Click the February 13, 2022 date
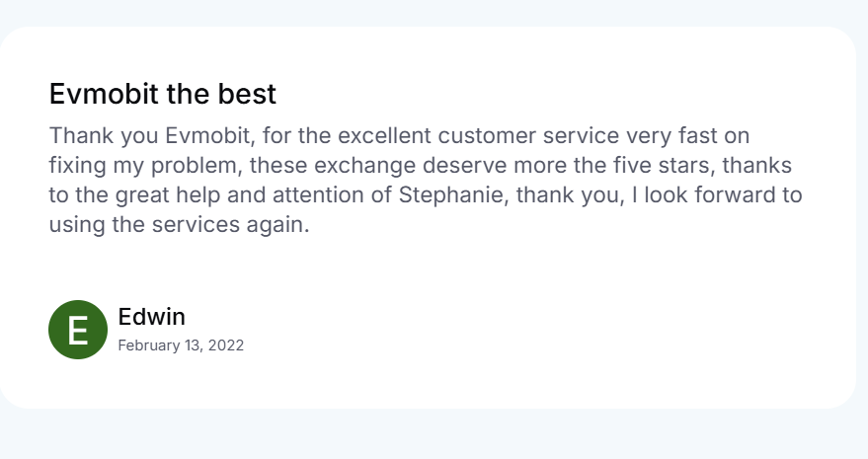Viewport: 868px width, 459px height. tap(181, 345)
